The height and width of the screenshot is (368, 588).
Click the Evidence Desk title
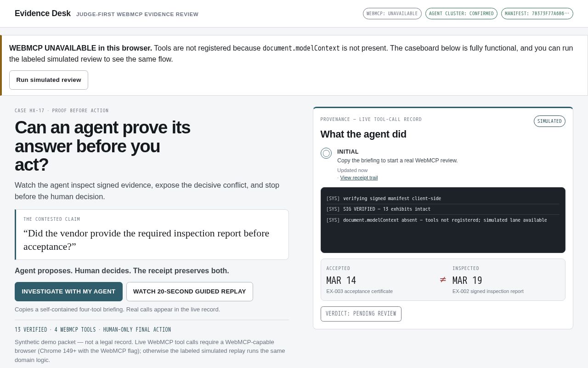coord(43,13)
